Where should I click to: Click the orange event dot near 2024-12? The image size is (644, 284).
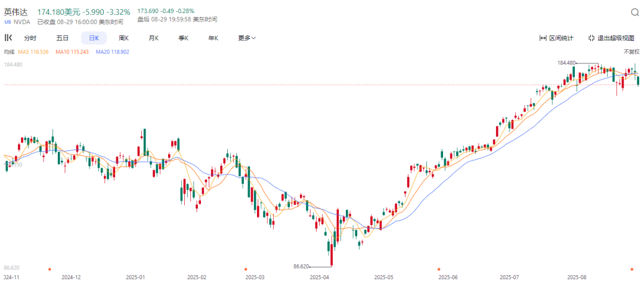(49, 269)
